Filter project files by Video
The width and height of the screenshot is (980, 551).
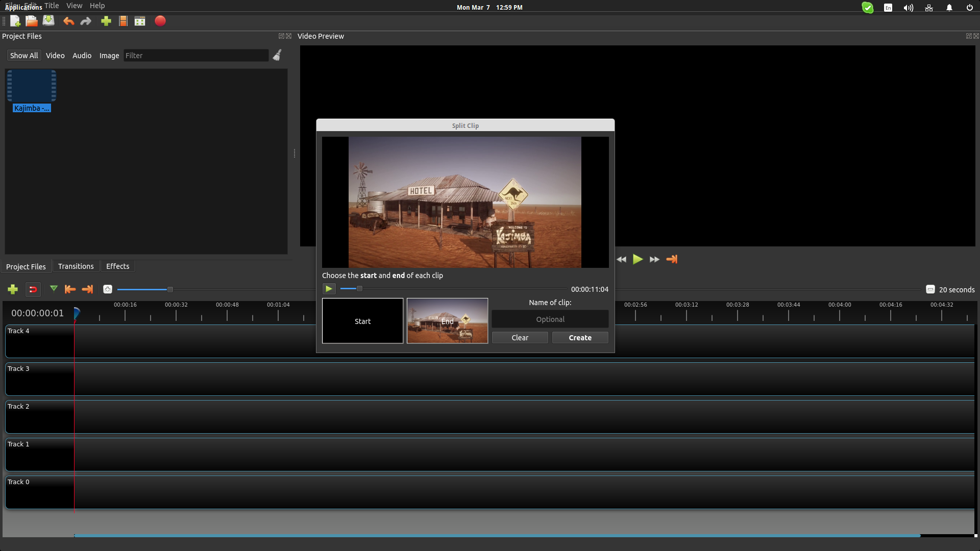[x=55, y=56]
